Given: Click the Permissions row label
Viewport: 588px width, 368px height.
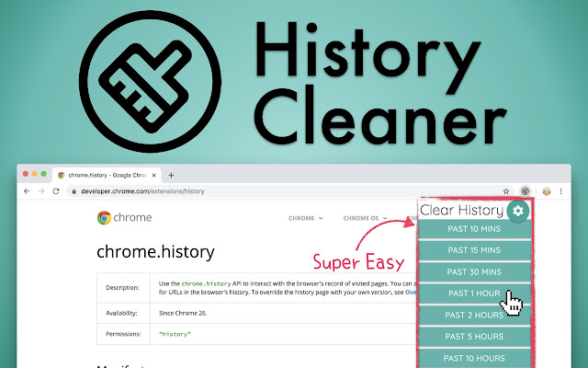Looking at the screenshot, I should [123, 334].
